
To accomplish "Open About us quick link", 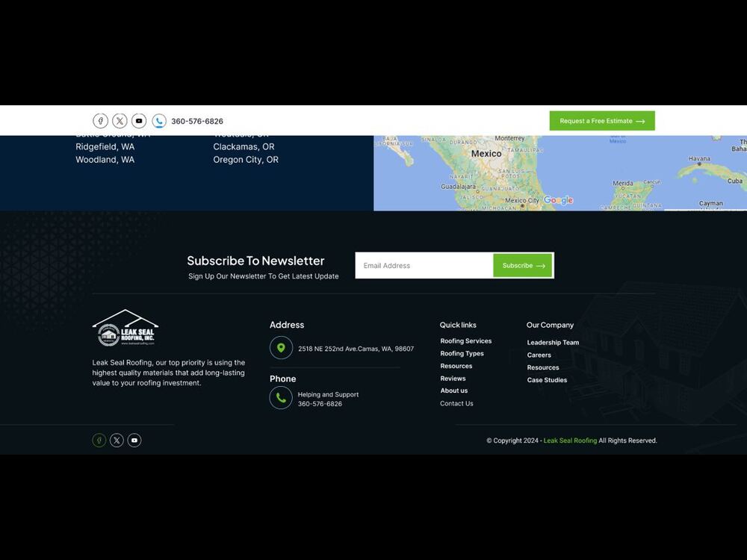I will 454,391.
